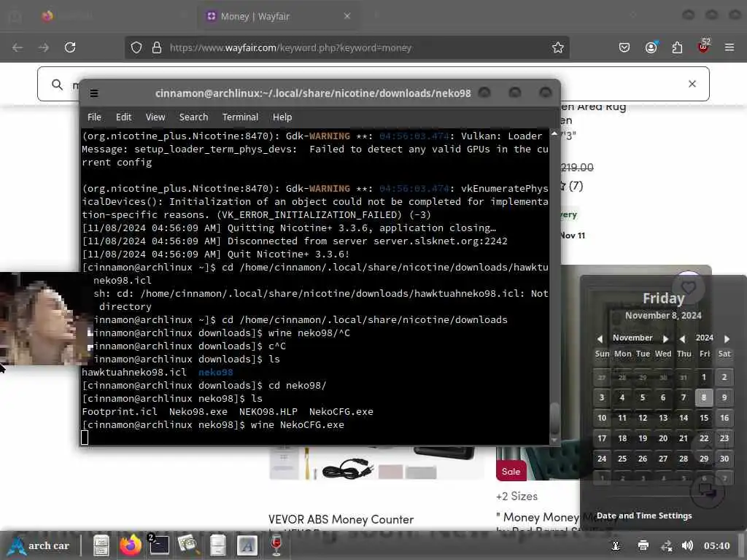Open the Pocket save icon
This screenshot has height=560, width=747.
tap(624, 47)
